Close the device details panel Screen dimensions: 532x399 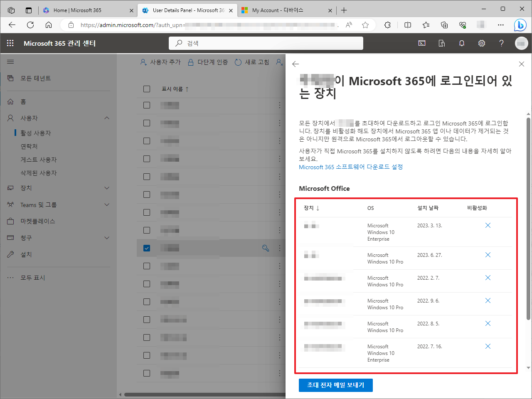point(522,64)
